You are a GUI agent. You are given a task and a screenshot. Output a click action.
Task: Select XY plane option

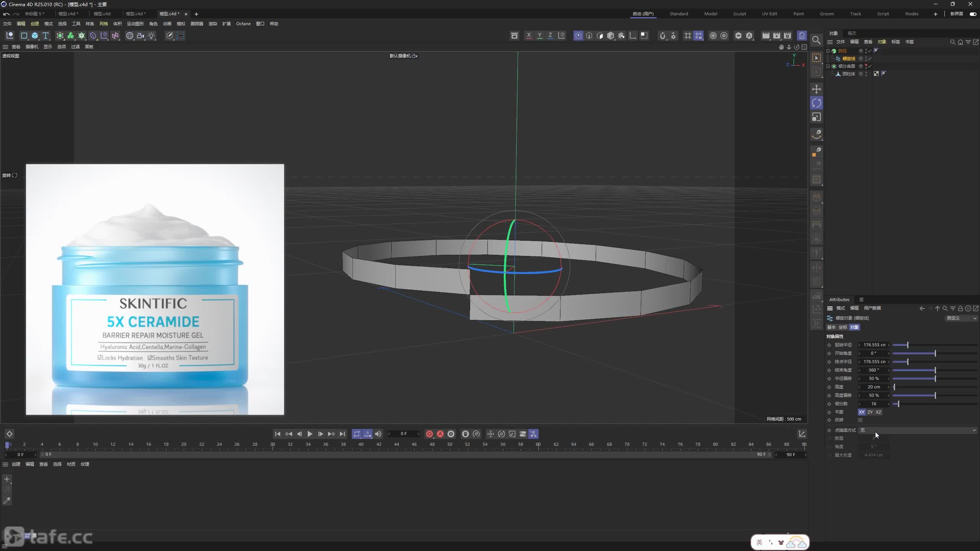pos(861,412)
